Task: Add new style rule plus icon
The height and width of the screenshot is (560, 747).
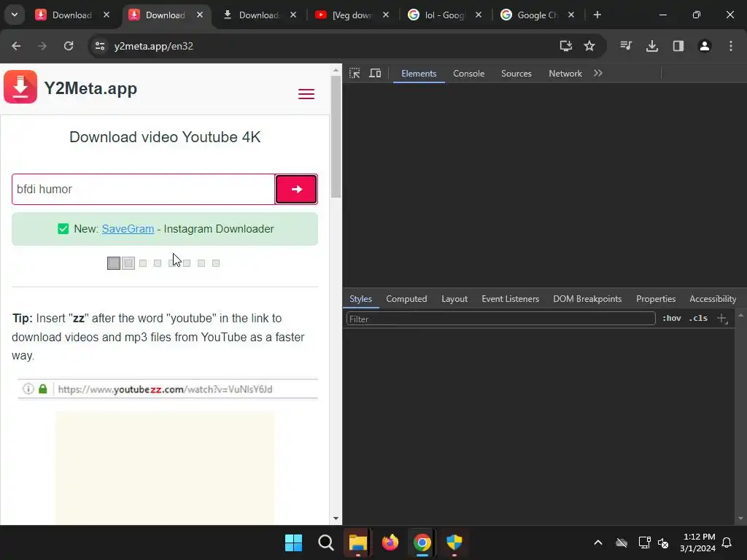Action: click(722, 318)
